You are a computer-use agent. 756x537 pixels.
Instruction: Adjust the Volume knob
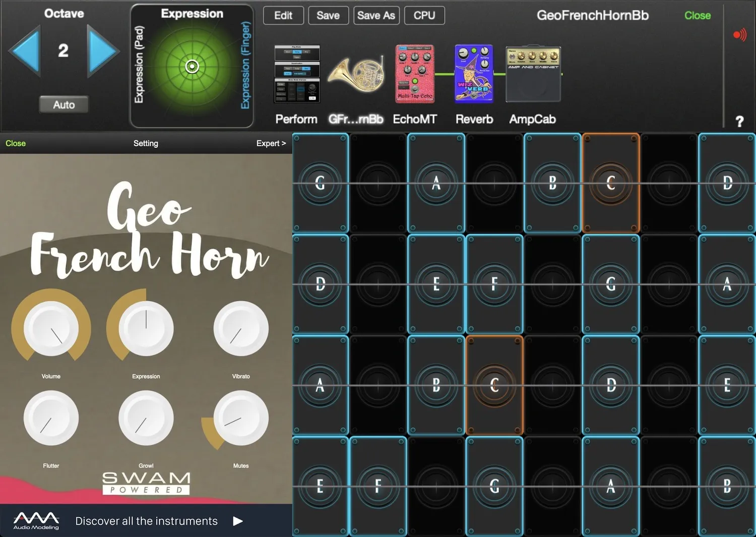pos(51,329)
